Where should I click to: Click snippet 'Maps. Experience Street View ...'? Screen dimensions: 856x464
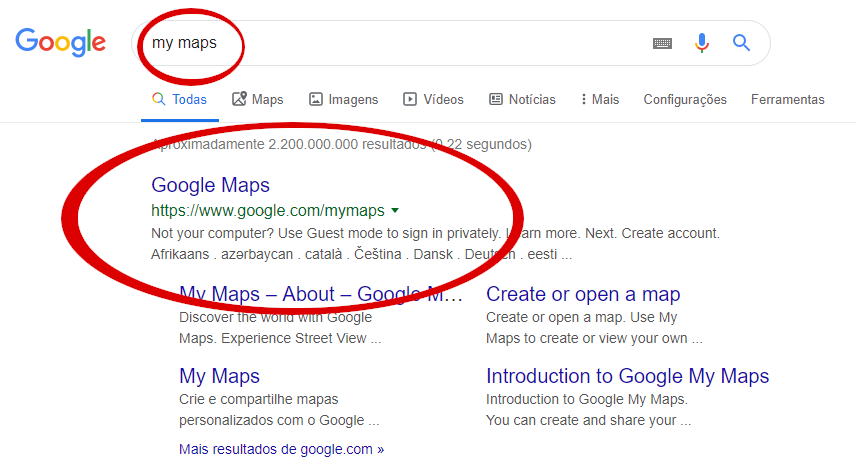pyautogui.click(x=280, y=338)
